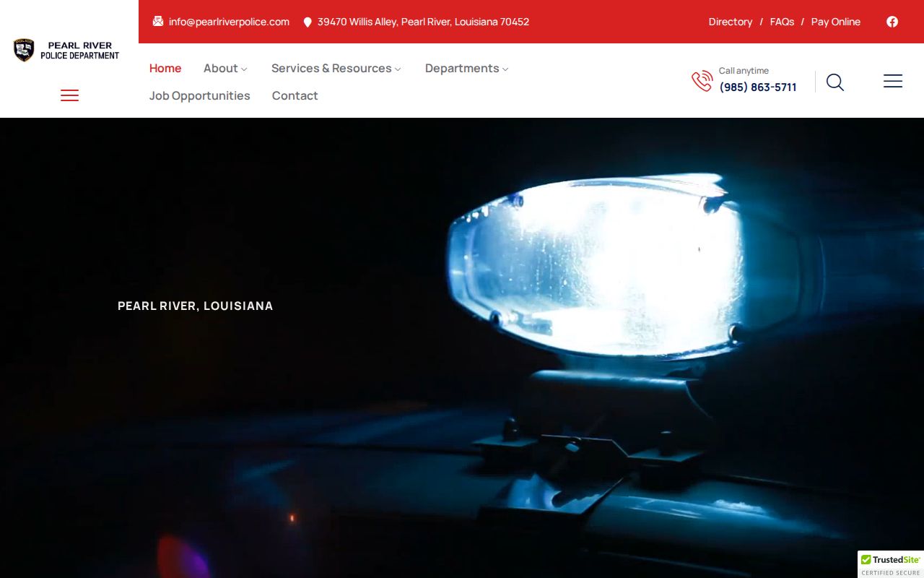This screenshot has width=924, height=578.
Task: Click the red phone call icon
Action: pyautogui.click(x=702, y=81)
